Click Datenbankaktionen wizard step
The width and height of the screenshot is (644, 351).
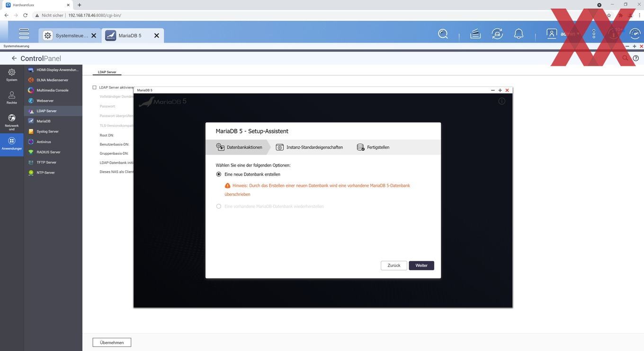(239, 147)
